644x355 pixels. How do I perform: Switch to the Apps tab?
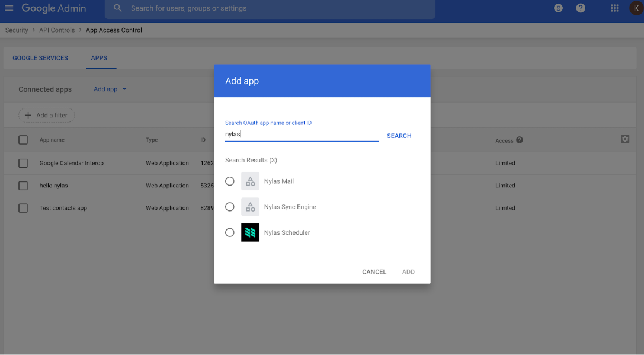[x=99, y=58]
